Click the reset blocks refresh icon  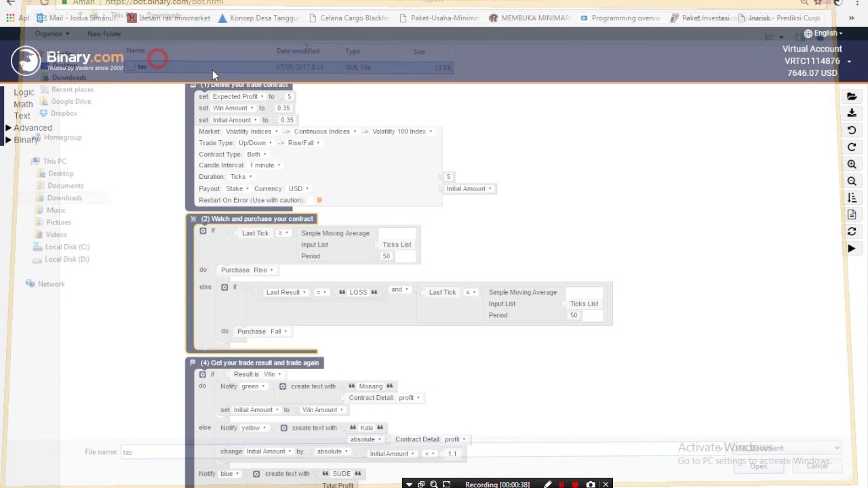[x=852, y=232]
